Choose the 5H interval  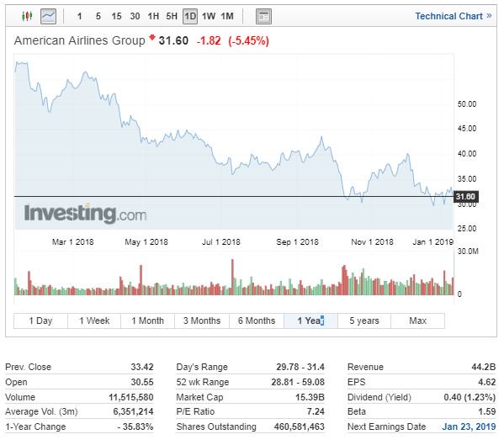coord(172,16)
